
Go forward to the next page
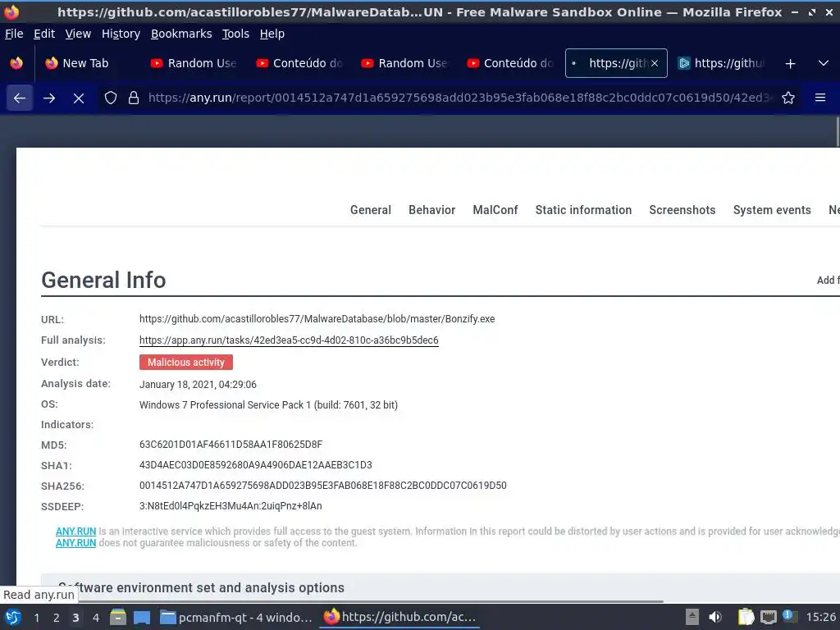click(x=49, y=98)
